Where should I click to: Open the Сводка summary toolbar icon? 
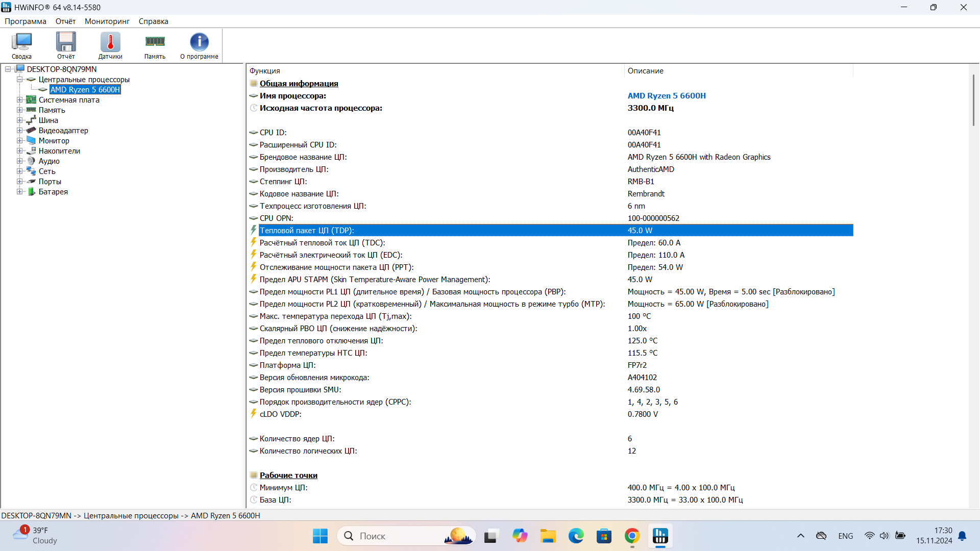pyautogui.click(x=22, y=45)
